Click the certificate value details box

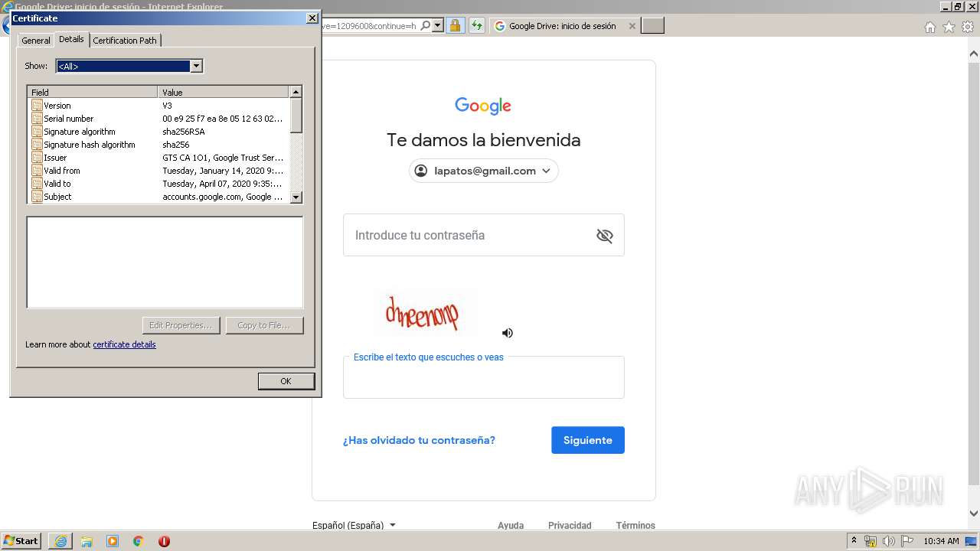(165, 262)
